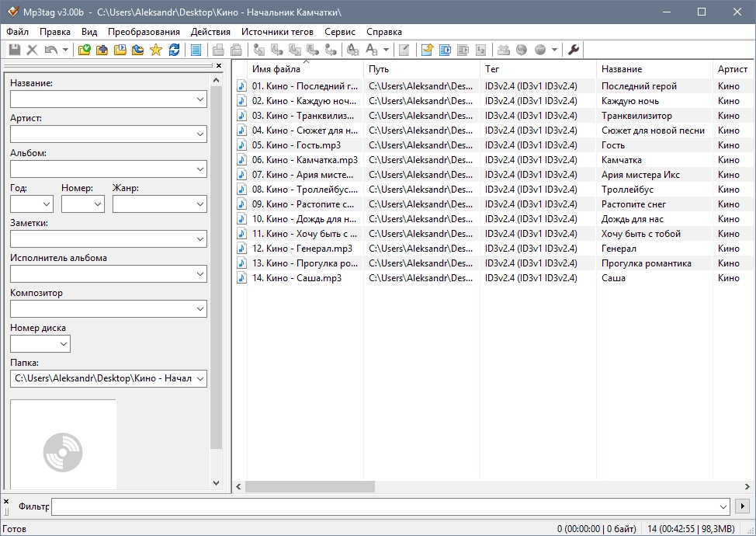Open the Преобразования menu
756x536 pixels.
[x=144, y=32]
